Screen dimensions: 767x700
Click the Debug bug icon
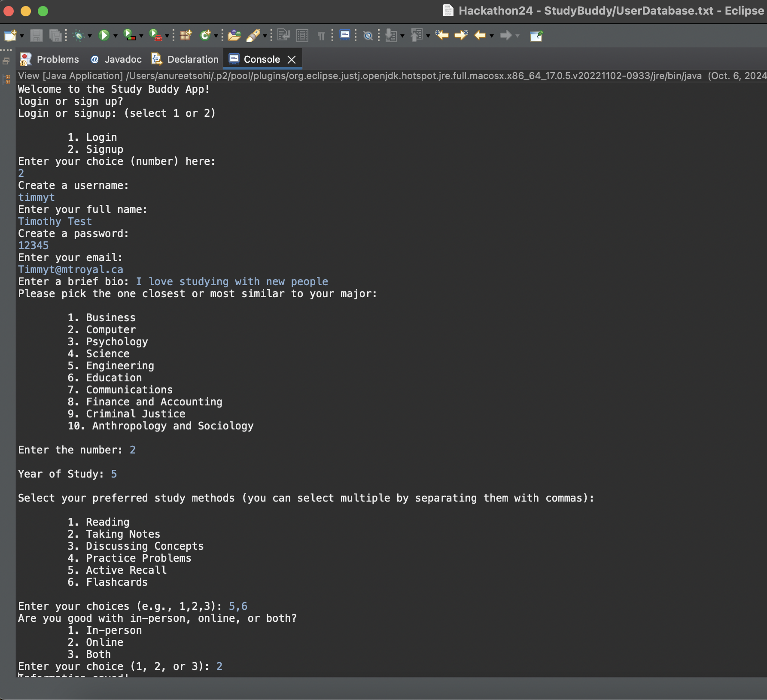79,36
